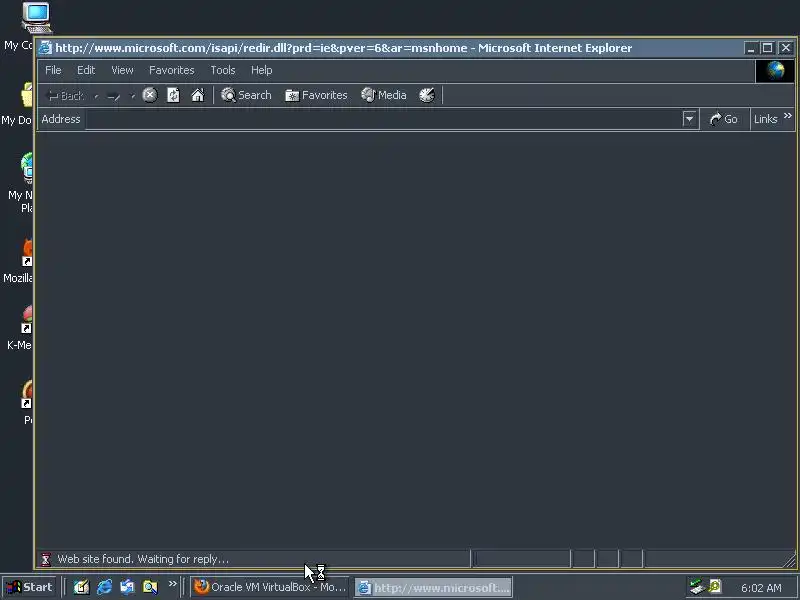
Task: Expand the quick launch overflow chevron
Action: pyautogui.click(x=172, y=584)
